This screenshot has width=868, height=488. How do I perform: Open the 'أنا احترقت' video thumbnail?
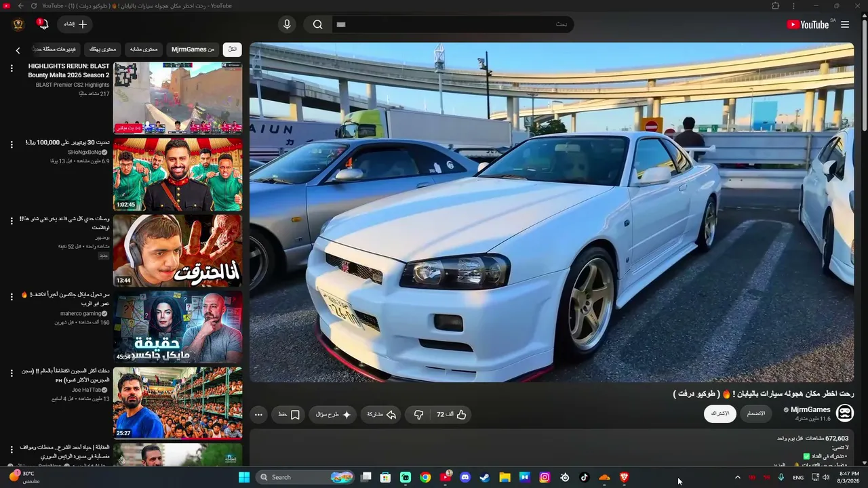coord(178,251)
